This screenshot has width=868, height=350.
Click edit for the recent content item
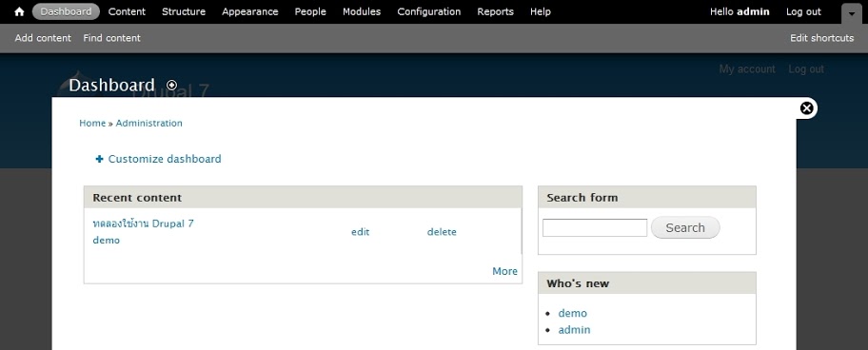361,232
